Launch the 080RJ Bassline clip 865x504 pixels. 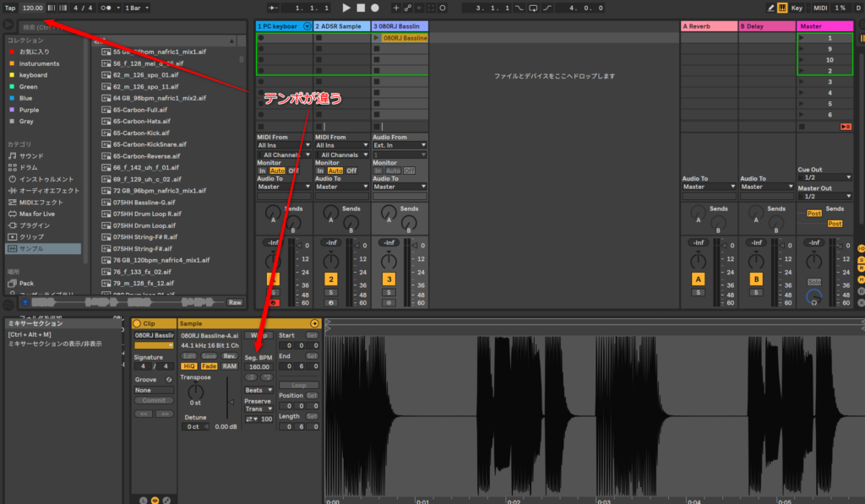pos(377,38)
